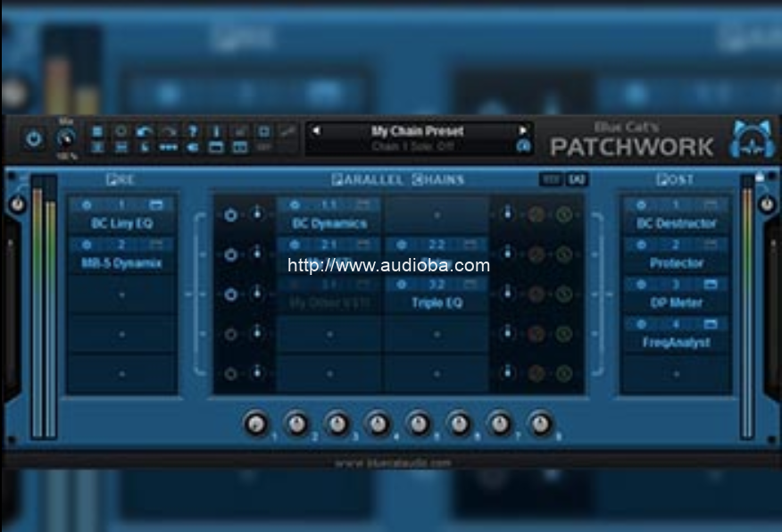Open the editor window of BC Liny EQ

pyautogui.click(x=156, y=205)
